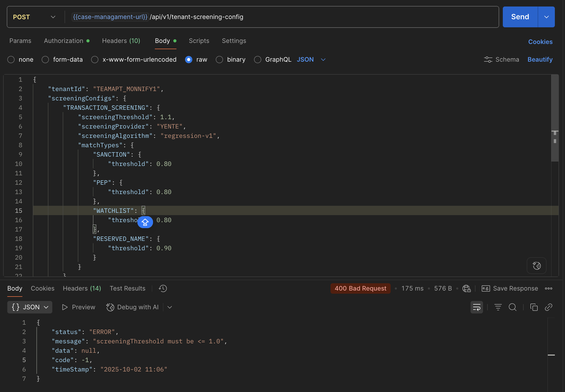Switch to the Scripts tab

click(x=199, y=41)
